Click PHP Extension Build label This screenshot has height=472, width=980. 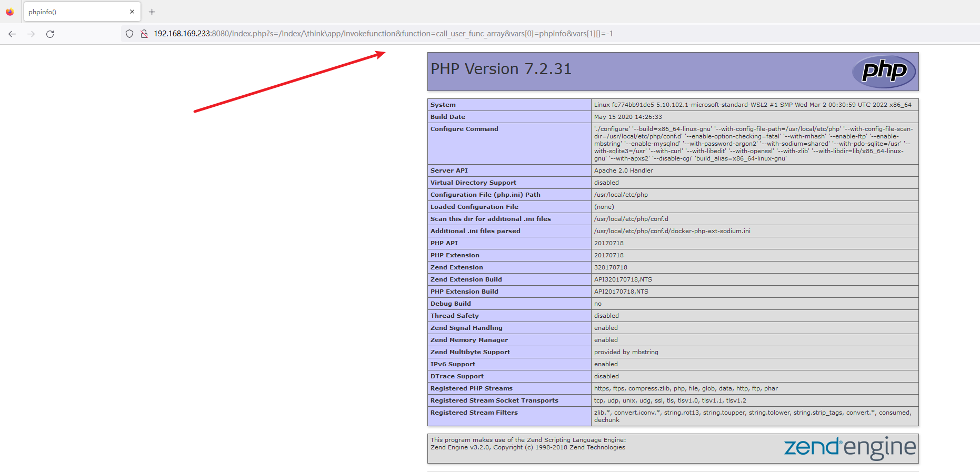click(464, 292)
